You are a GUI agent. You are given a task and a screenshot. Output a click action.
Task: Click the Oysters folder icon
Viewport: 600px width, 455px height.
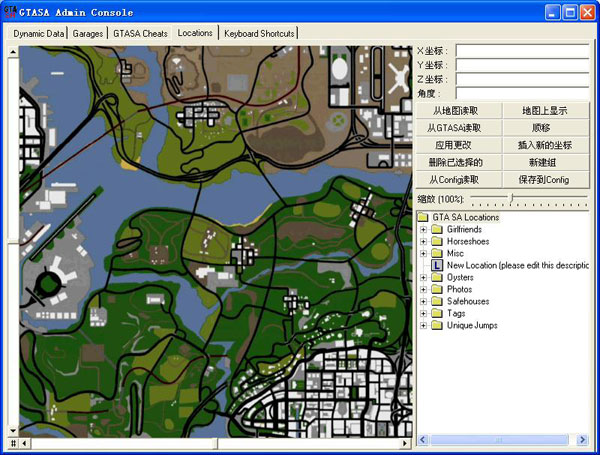(437, 277)
